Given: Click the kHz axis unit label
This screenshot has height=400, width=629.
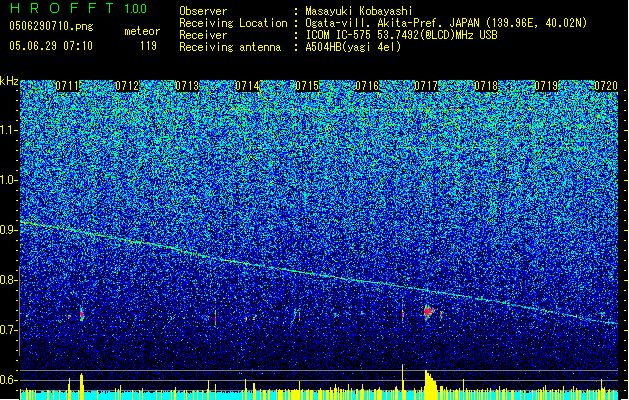Looking at the screenshot, I should [x=9, y=81].
